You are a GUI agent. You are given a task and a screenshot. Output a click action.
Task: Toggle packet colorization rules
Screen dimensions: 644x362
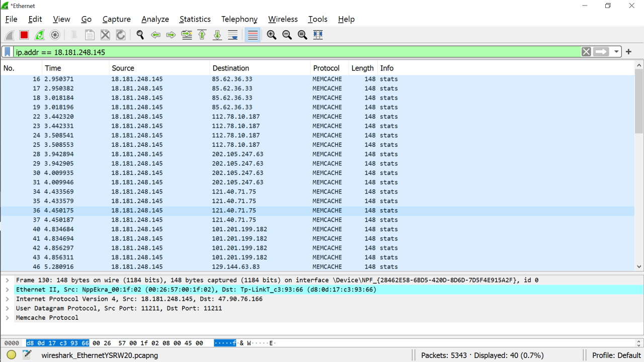coord(253,35)
